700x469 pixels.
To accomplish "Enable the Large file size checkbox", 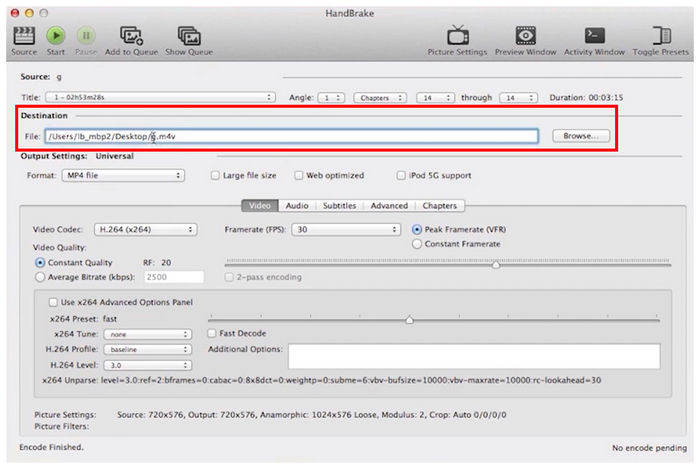I will pyautogui.click(x=215, y=176).
